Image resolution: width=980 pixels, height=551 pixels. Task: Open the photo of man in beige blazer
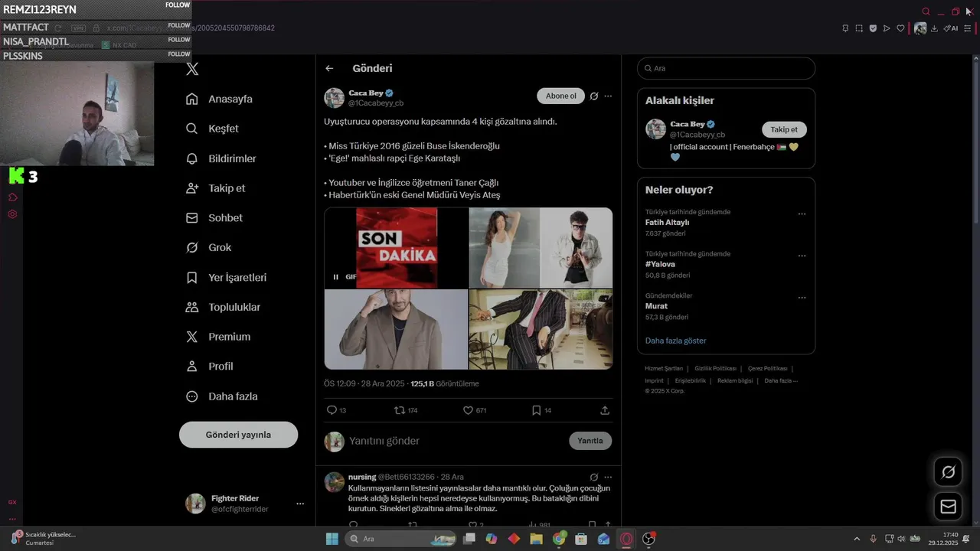tap(396, 329)
